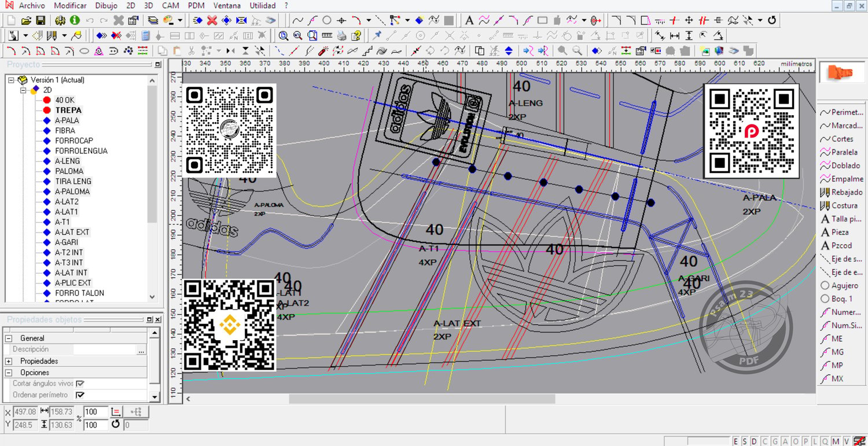Click the ruler measure icon
868x446 pixels.
[327, 35]
